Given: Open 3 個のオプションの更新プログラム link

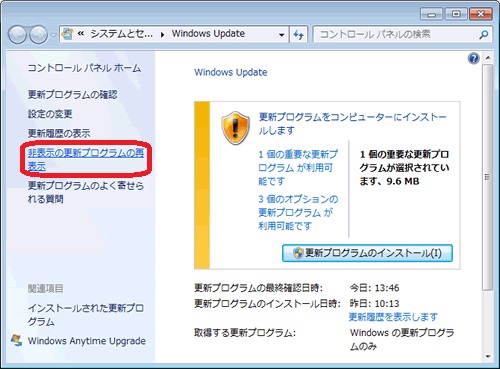Looking at the screenshot, I should point(298,212).
